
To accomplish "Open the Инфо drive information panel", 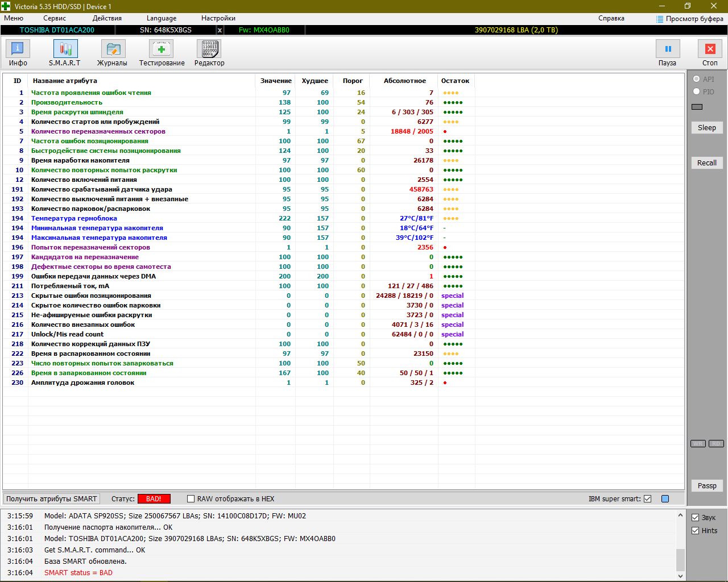I will (x=18, y=53).
